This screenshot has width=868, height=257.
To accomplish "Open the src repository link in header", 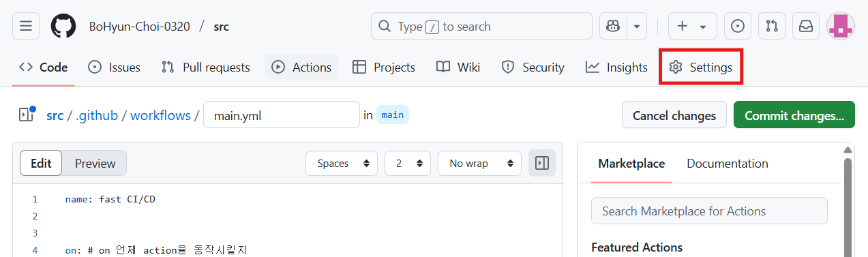I will (221, 27).
